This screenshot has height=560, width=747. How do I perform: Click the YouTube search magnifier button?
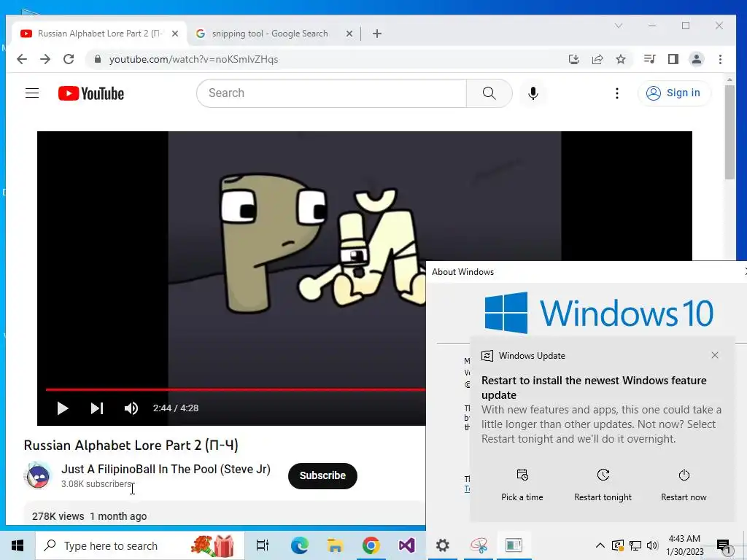tap(489, 93)
